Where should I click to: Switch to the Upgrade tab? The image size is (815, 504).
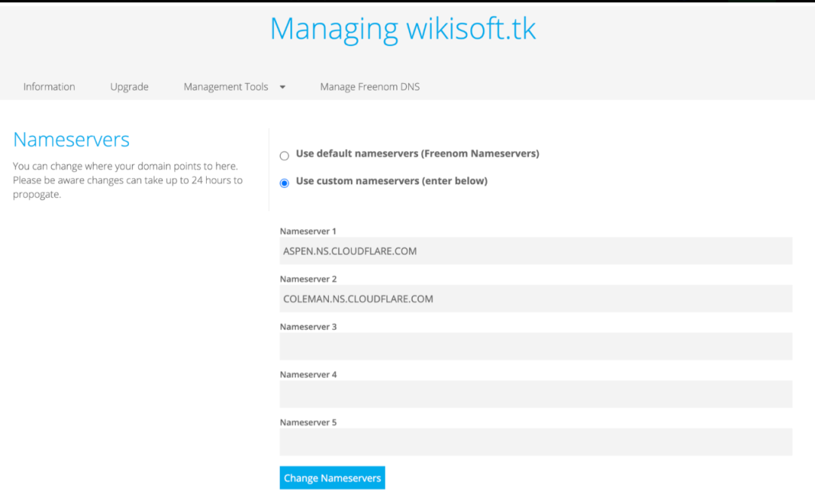129,87
